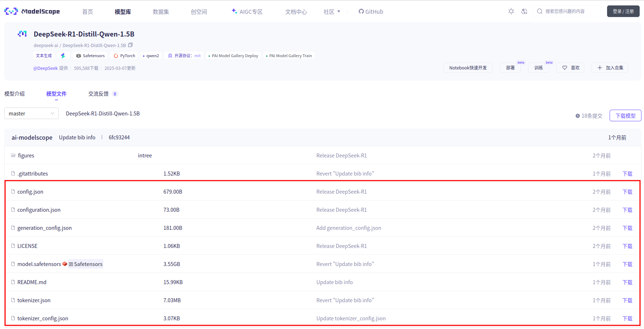The width and height of the screenshot is (644, 329).
Task: Open the generation_config.json file name
Action: pos(45,228)
